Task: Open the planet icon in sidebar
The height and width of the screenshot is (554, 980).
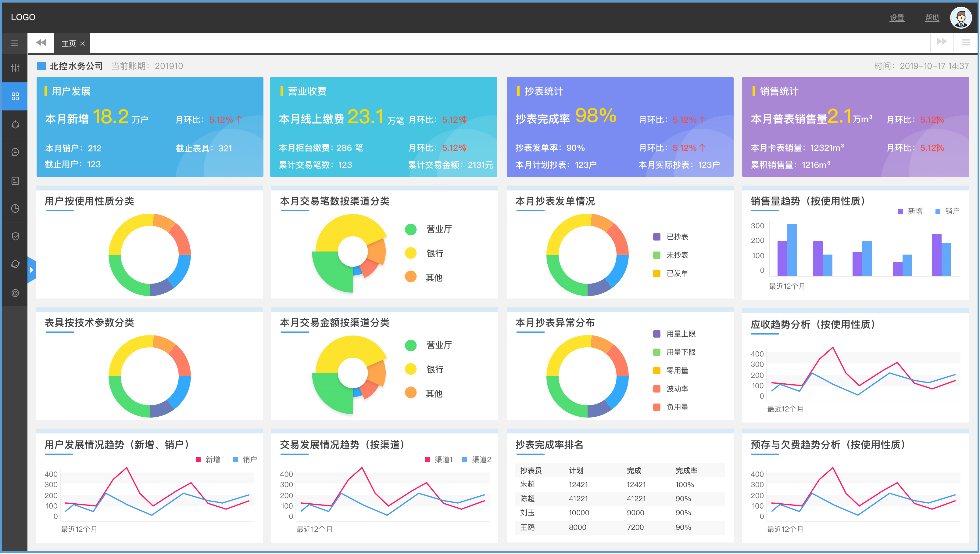Action: 15,264
